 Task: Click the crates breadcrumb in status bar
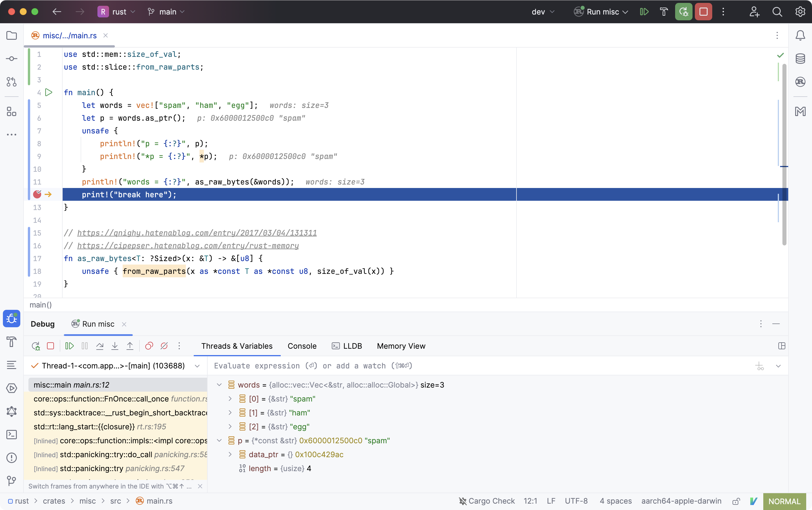coord(54,501)
